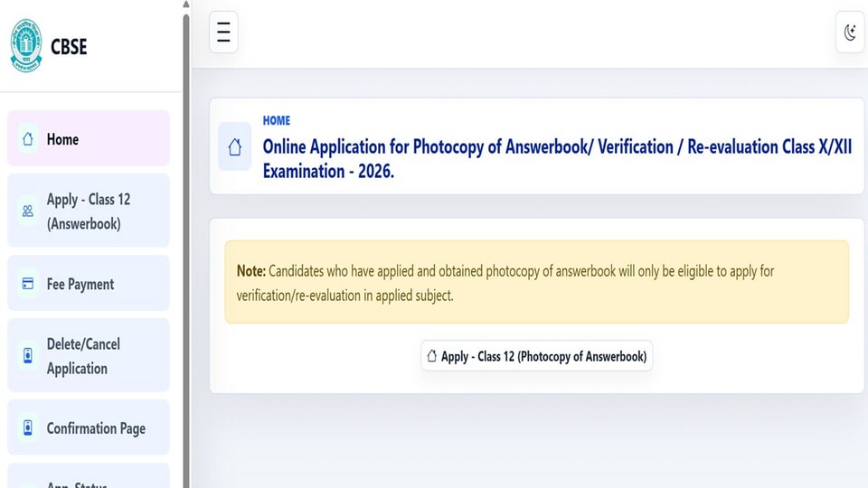Screen dimensions: 868x488
Task: Click the ID icon beside Confirmation Page
Action: pos(28,427)
